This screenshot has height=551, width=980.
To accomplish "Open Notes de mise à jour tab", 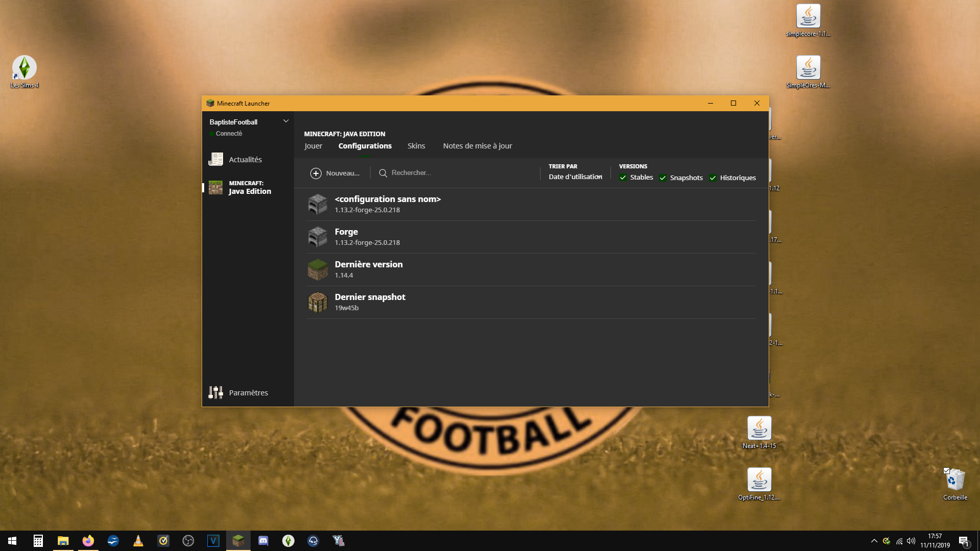I will tap(477, 146).
